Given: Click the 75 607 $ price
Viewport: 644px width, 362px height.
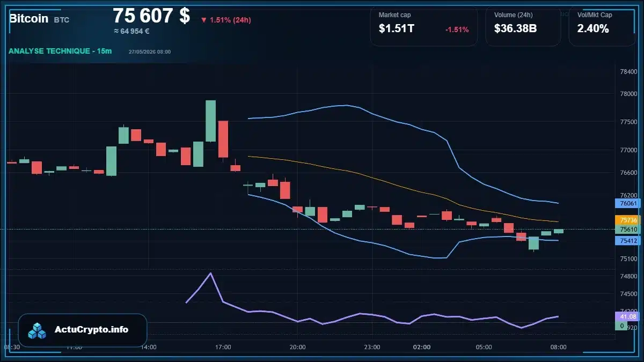Looking at the screenshot, I should click(x=151, y=16).
